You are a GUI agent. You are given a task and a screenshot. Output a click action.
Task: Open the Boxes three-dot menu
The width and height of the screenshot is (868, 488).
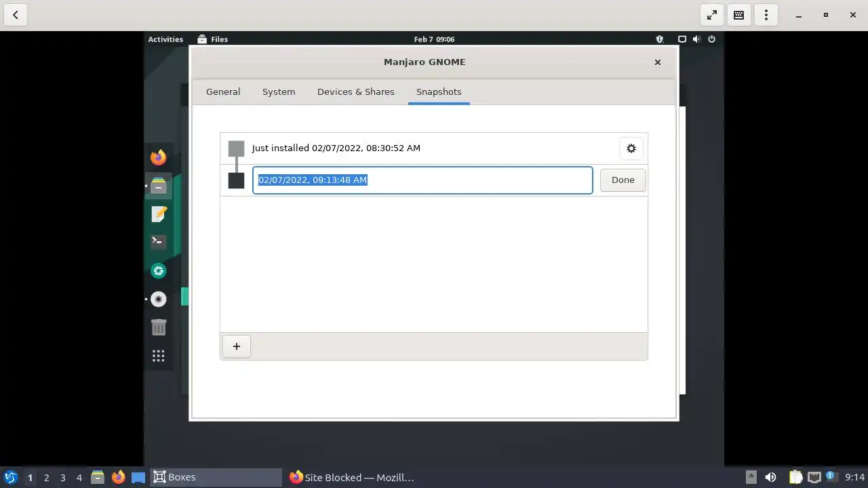coord(766,15)
